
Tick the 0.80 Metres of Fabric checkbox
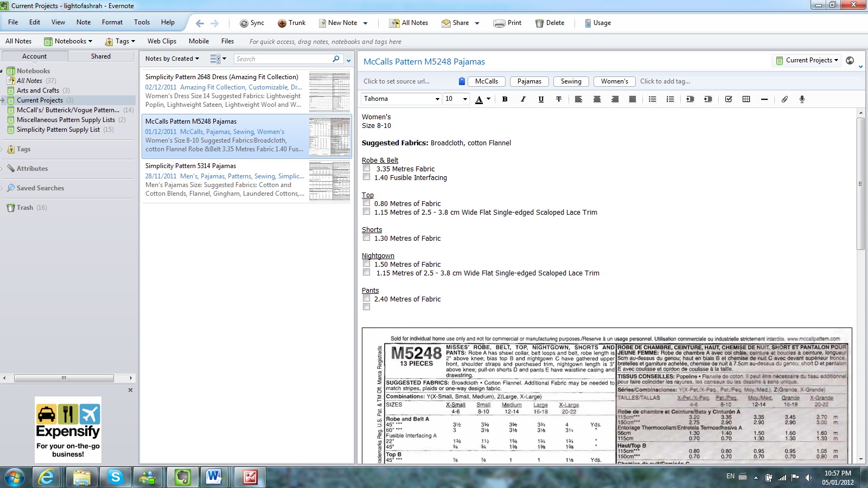[x=367, y=203]
